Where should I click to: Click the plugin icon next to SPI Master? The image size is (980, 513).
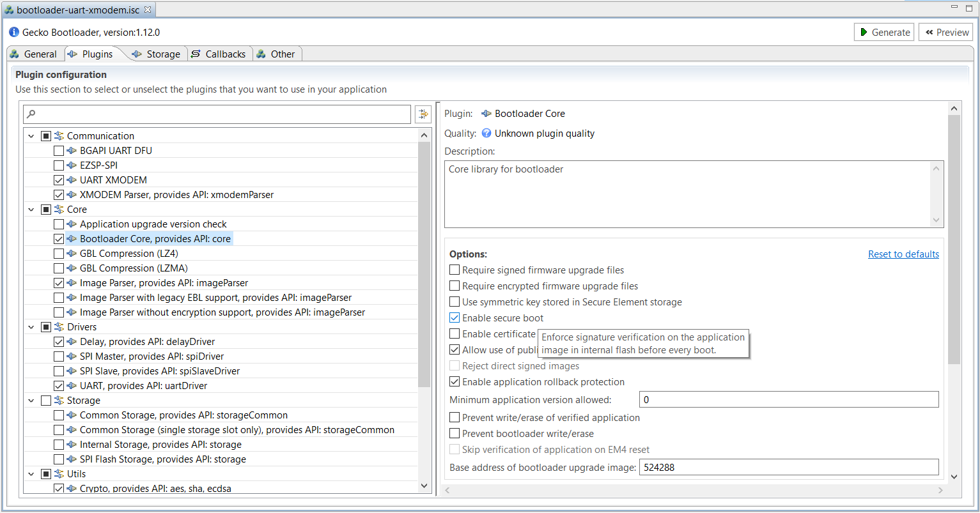tap(72, 356)
